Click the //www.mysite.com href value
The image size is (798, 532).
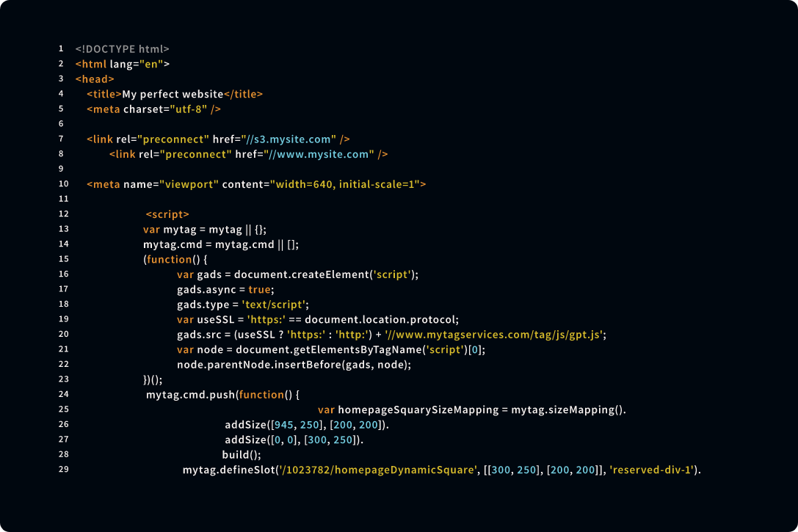[319, 154]
